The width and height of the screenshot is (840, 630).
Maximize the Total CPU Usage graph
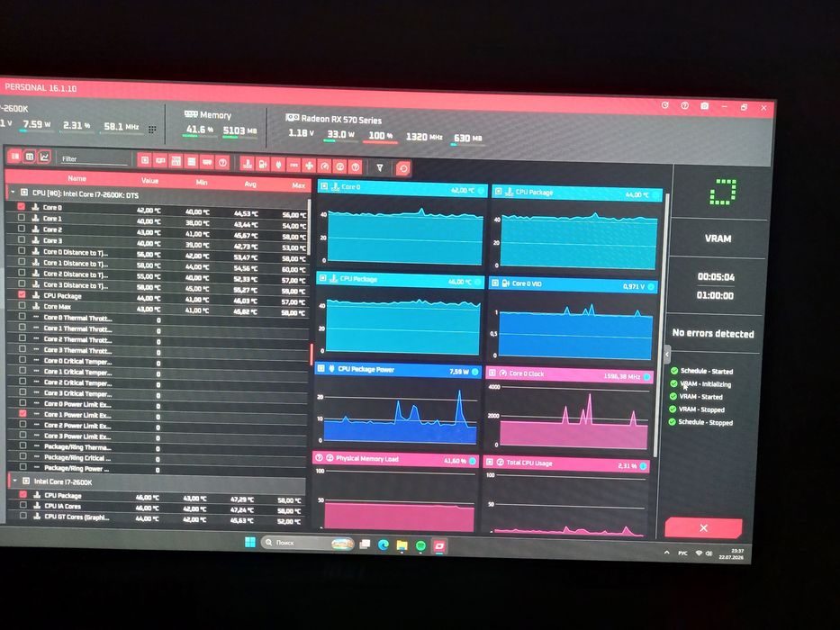489,461
